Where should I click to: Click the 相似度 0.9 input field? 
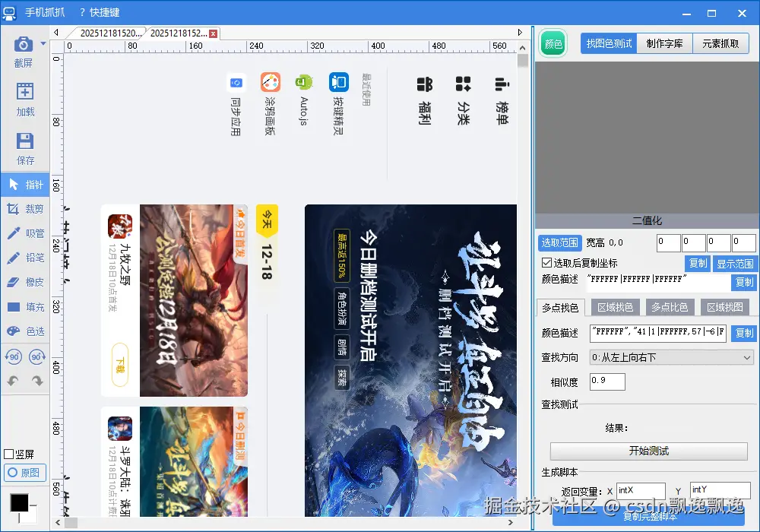607,382
